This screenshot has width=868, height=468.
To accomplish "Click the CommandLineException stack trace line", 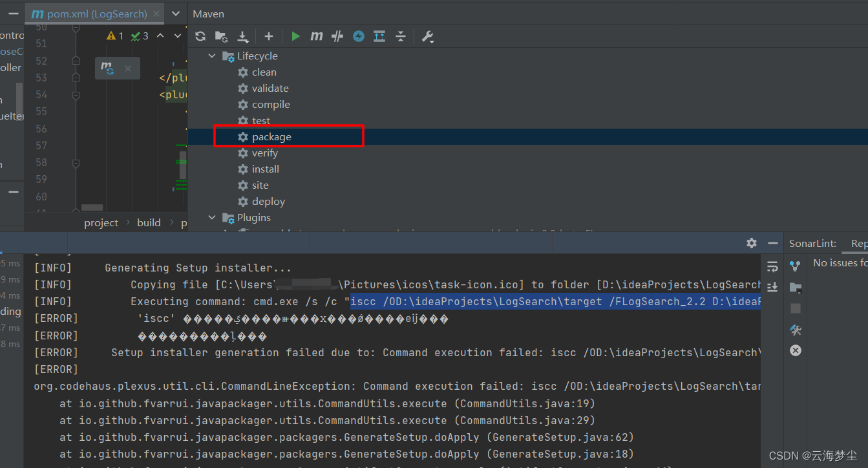I will click(397, 386).
